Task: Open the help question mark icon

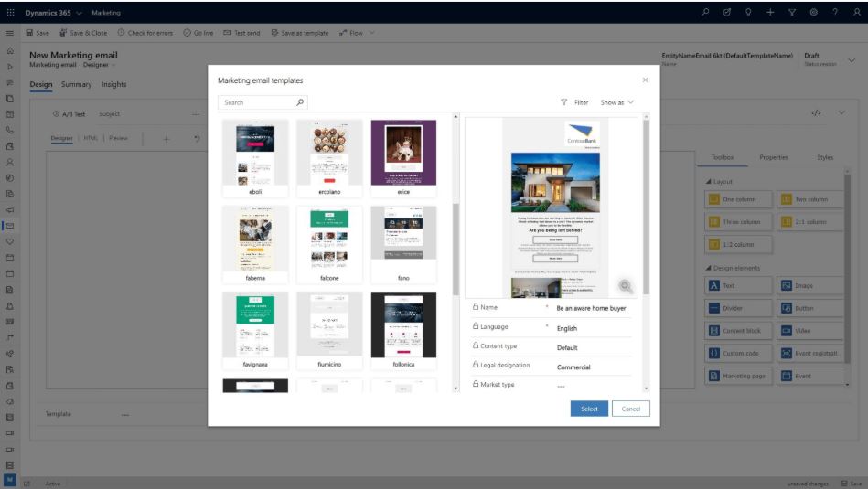Action: click(x=835, y=12)
